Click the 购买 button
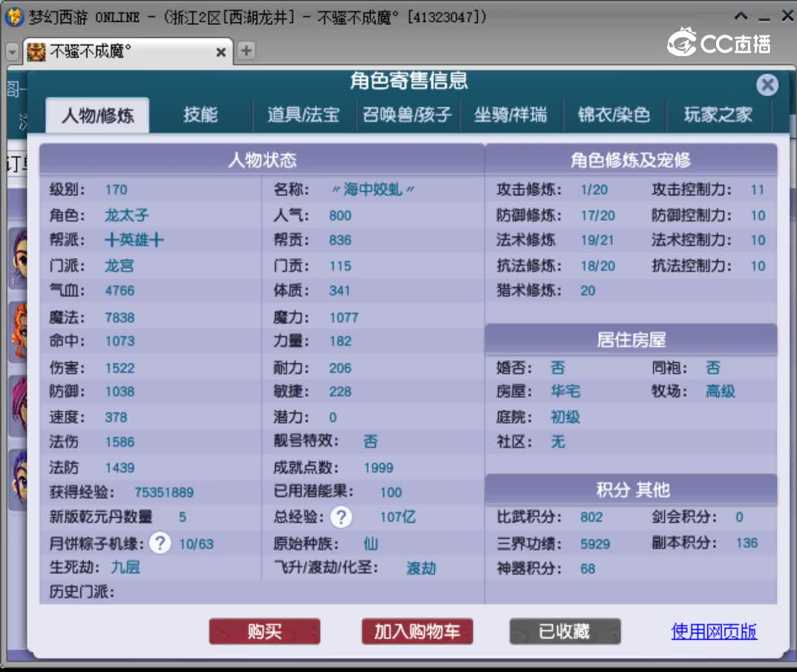 click(x=265, y=632)
